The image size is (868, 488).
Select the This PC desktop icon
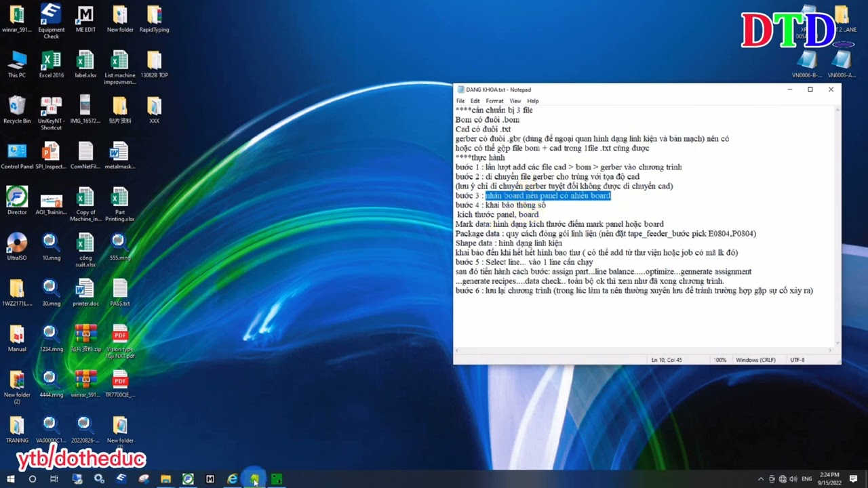17,64
